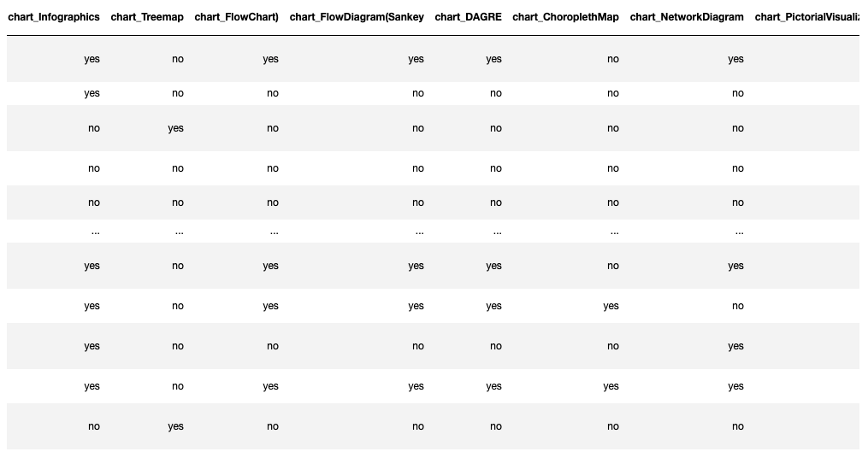Select last-row "no" under chart_NetworkDiagram

pyautogui.click(x=738, y=426)
